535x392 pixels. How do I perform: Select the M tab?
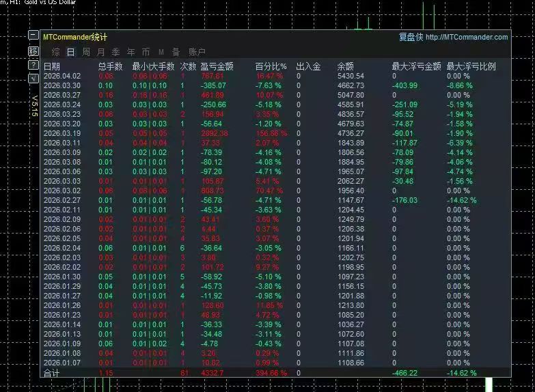coord(161,52)
